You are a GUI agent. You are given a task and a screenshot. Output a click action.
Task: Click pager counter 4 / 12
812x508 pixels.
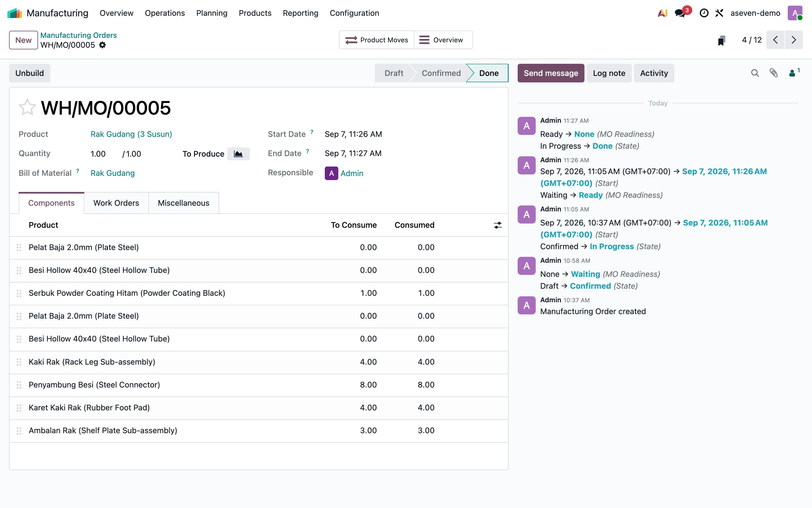(752, 40)
